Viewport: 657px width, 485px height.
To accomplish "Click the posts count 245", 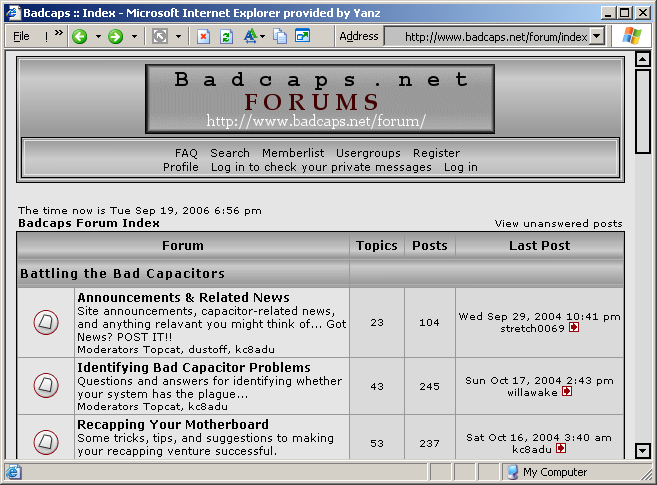I will 429,386.
